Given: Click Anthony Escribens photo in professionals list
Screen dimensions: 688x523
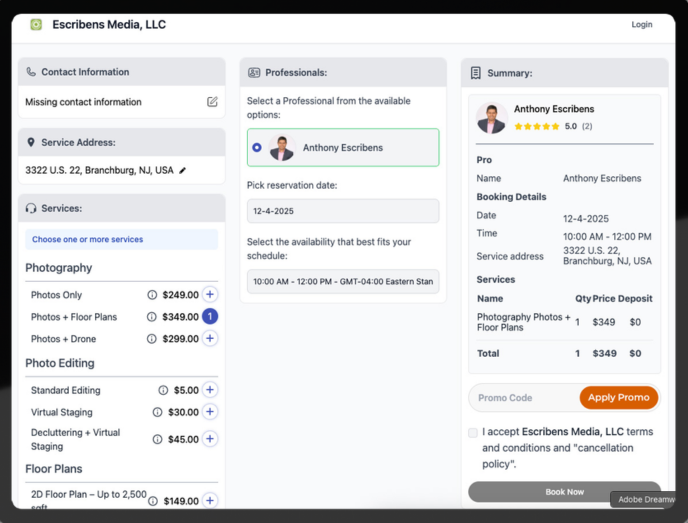Looking at the screenshot, I should click(x=282, y=148).
